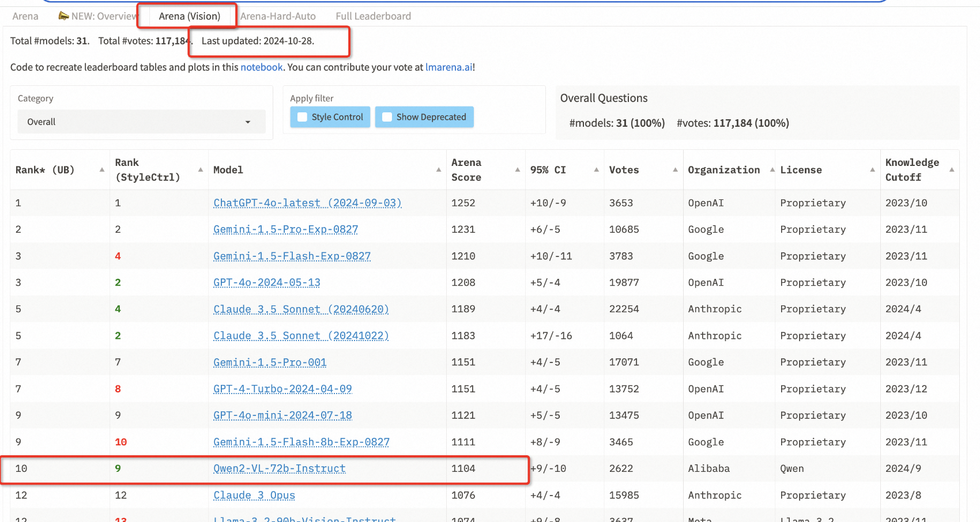Select the votes value 19877
980x522 pixels.
(x=624, y=282)
